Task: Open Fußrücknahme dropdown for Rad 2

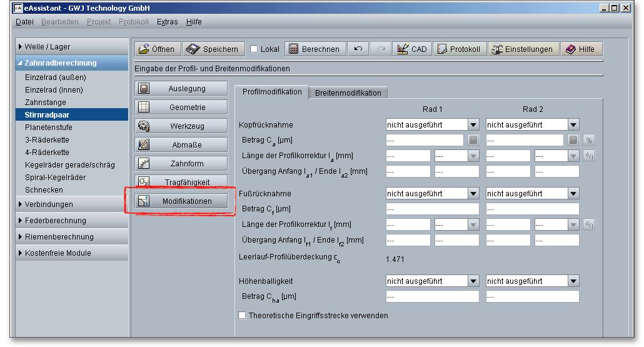Action: point(573,194)
